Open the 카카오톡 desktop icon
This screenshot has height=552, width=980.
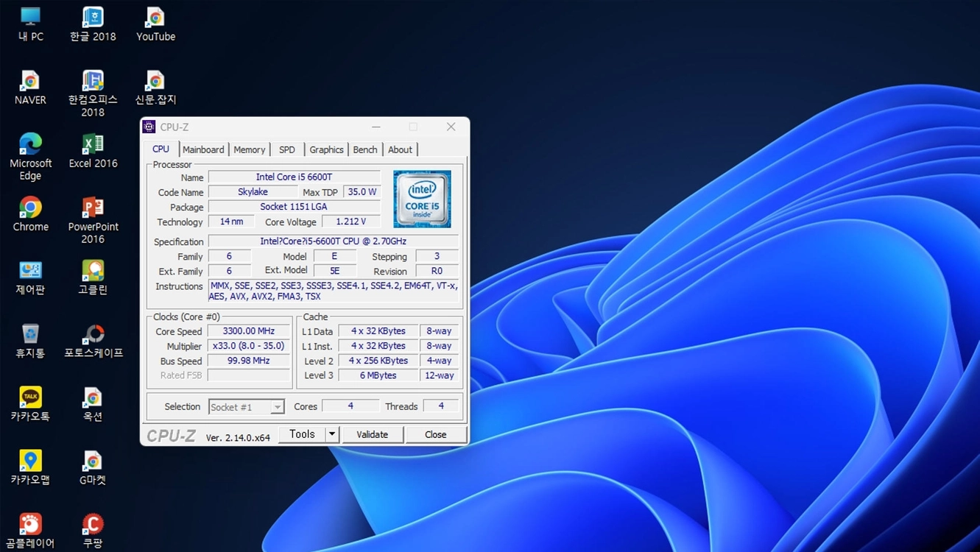pos(30,404)
